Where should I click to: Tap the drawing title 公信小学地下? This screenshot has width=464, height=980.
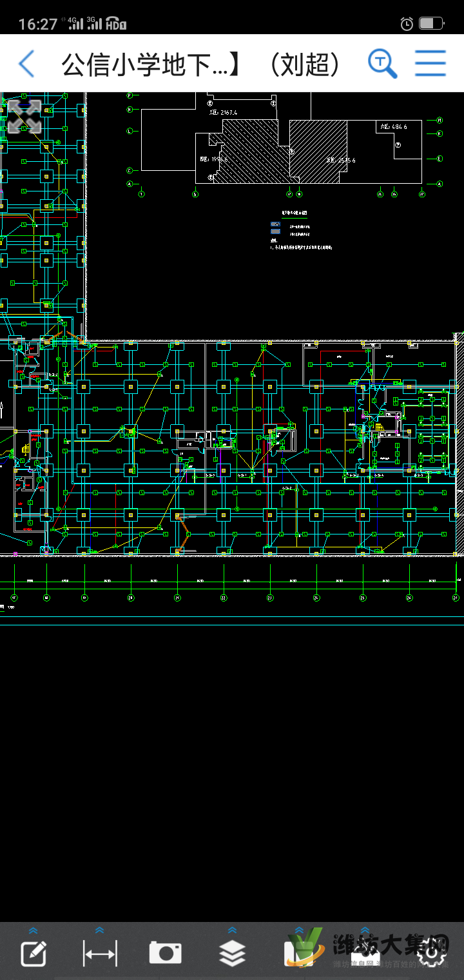145,64
